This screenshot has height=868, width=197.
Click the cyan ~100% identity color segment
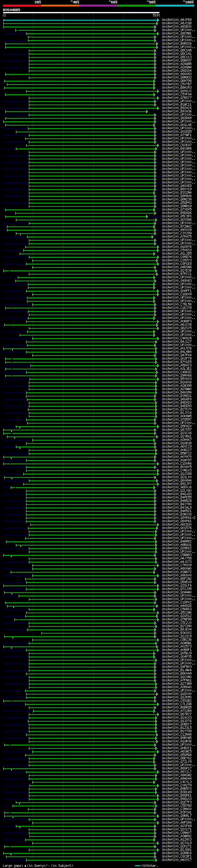click(175, 6)
